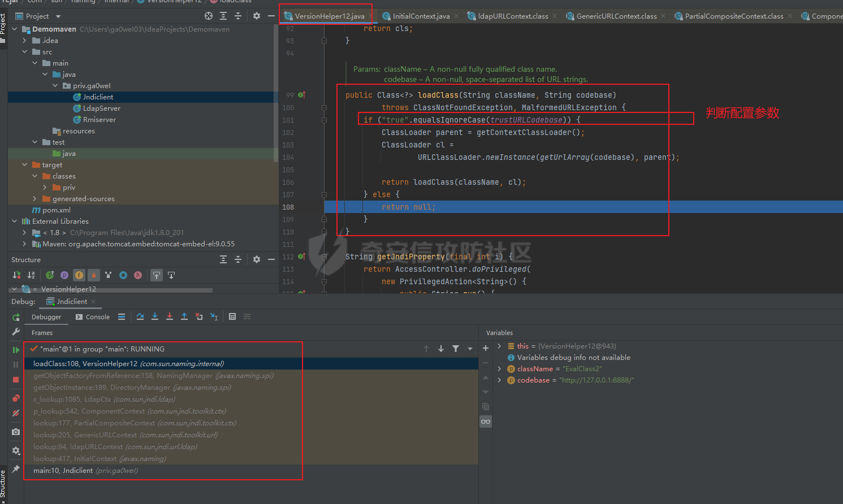Click the Run to Cursor icon

pos(214,316)
